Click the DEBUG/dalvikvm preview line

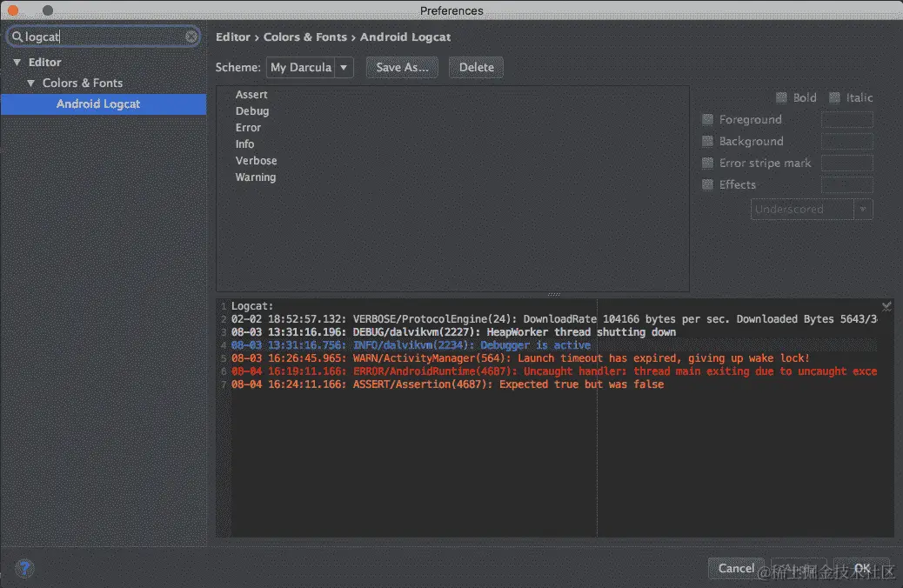coord(453,332)
